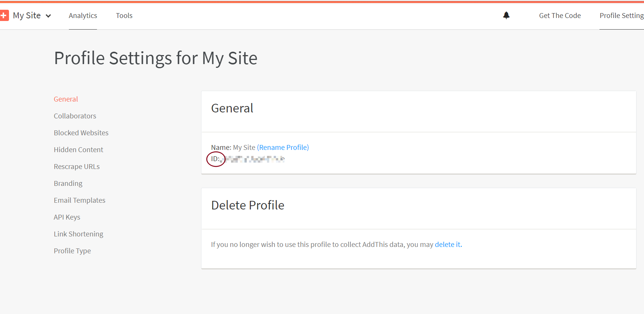Open the Collaborators settings section

click(75, 116)
